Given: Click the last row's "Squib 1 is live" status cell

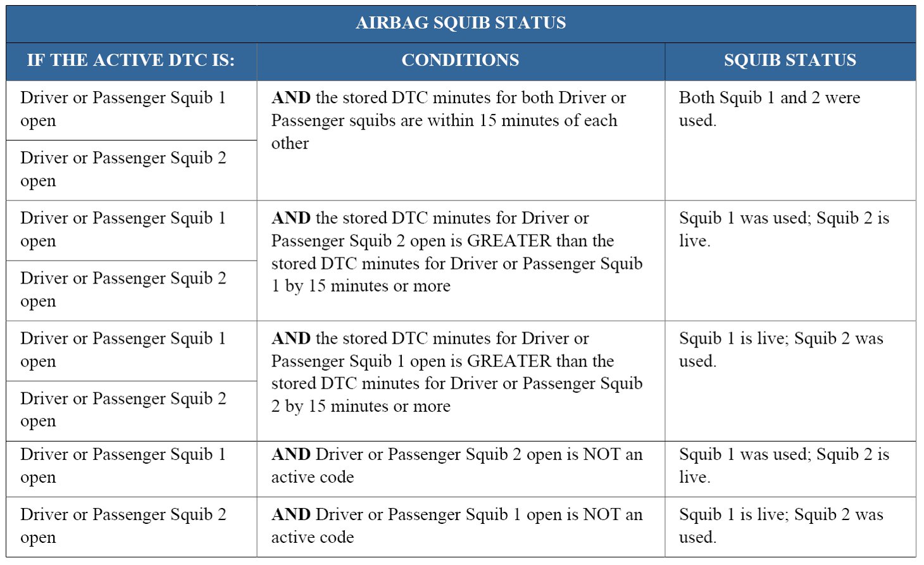Looking at the screenshot, I should pyautogui.click(x=781, y=526).
